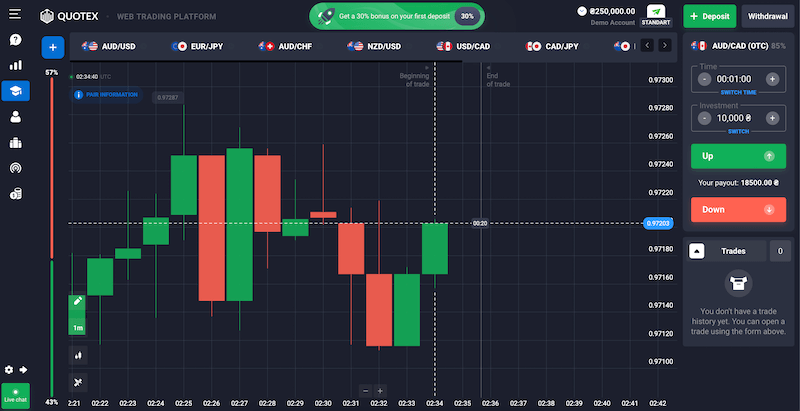
Task: Click the investment amount input field
Action: 738,118
